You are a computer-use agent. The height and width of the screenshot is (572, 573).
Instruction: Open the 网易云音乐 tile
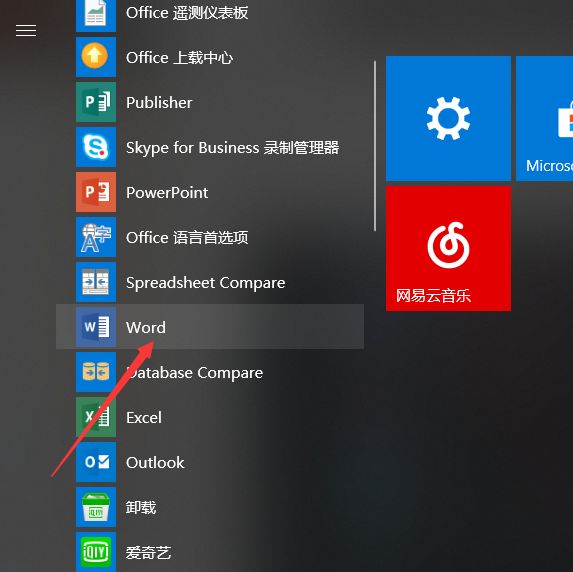point(448,249)
